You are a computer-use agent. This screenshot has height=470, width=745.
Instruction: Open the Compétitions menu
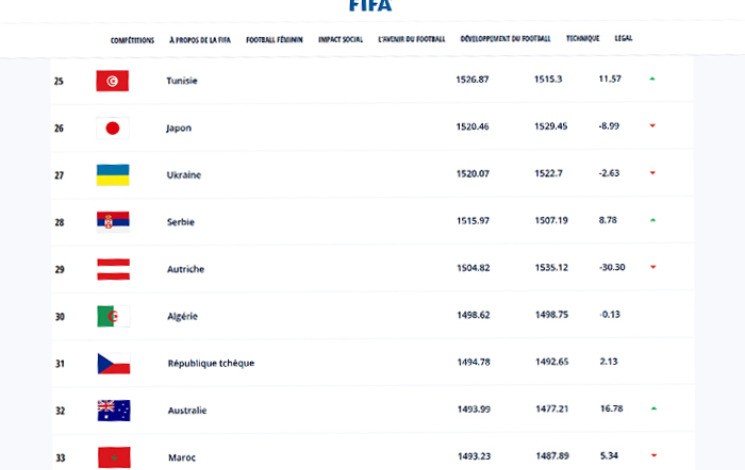[133, 40]
